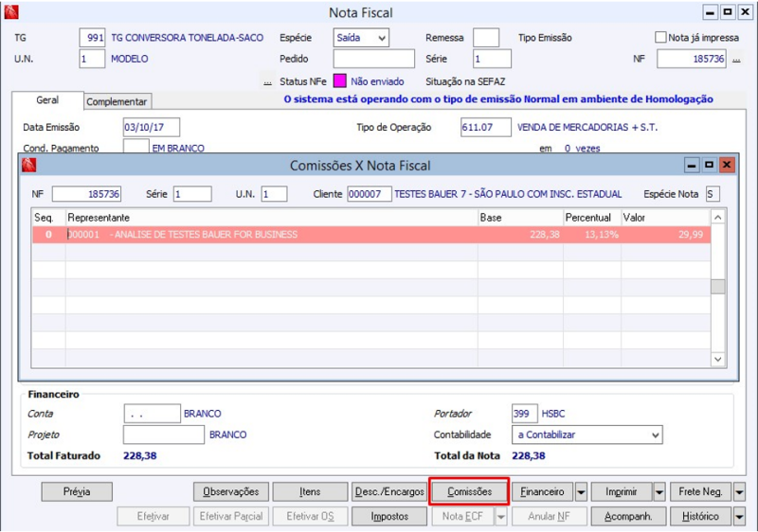Select the Geral tab
Screen dimensions: 758x532
tap(47, 100)
